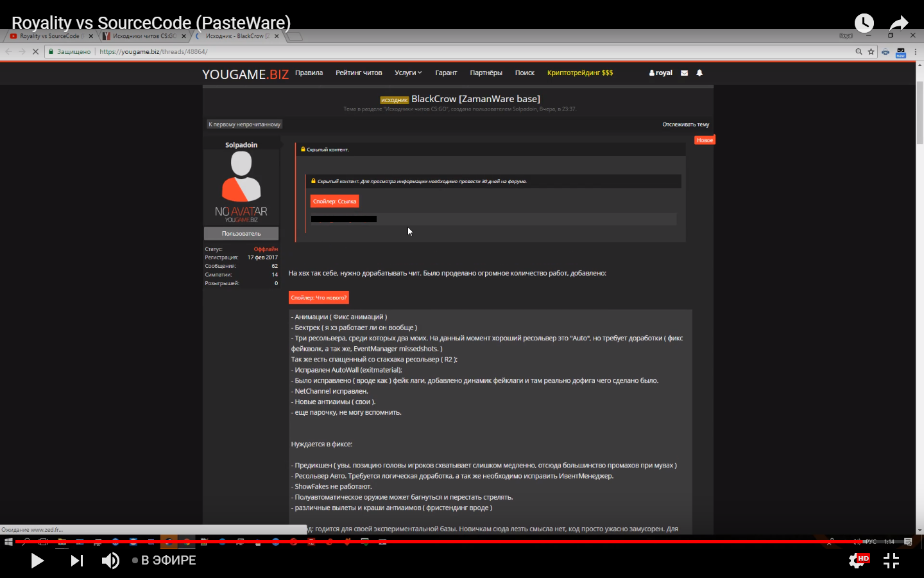
Task: Open the envelope messages icon
Action: [x=685, y=73]
